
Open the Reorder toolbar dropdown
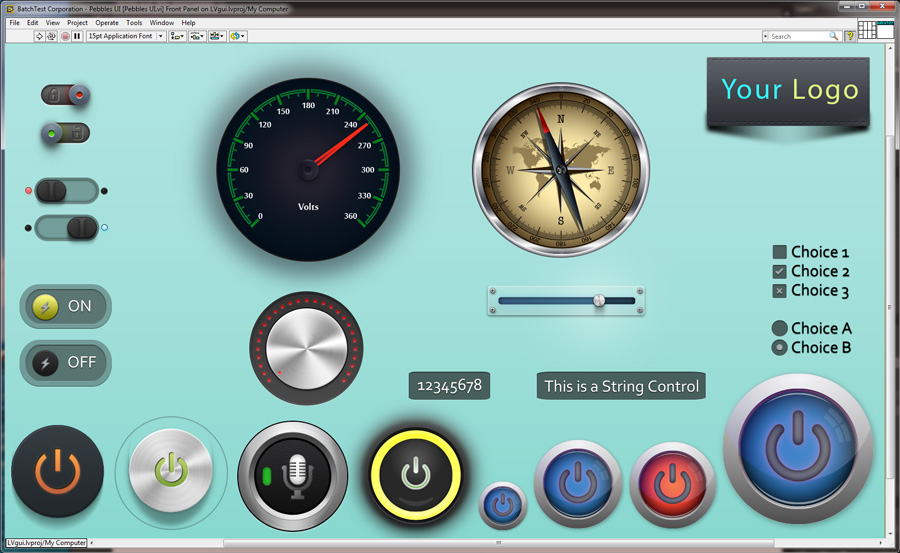tap(238, 36)
